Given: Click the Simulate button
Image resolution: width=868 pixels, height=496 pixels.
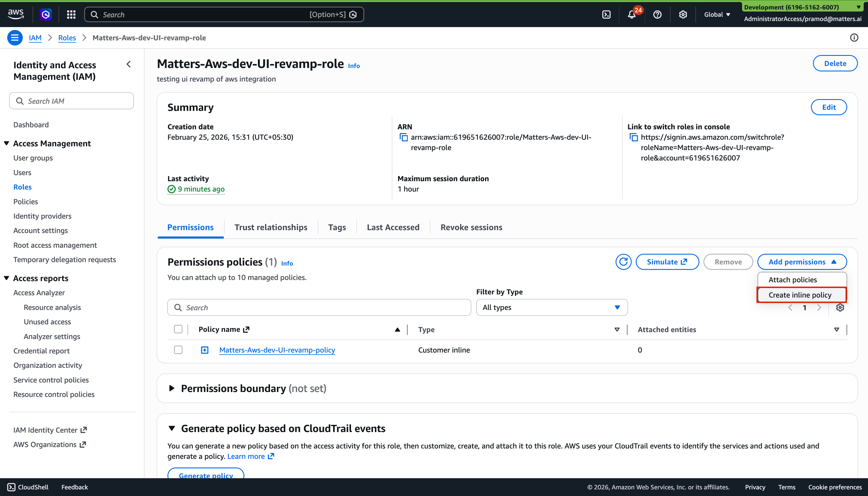Looking at the screenshot, I should (x=667, y=262).
